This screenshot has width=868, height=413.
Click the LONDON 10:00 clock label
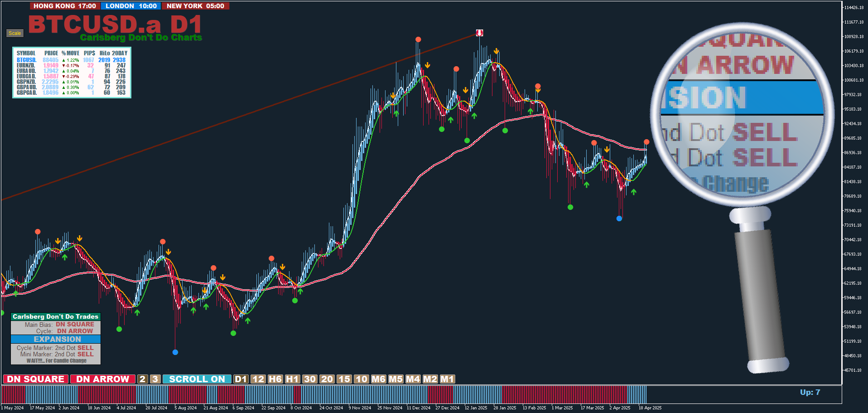(x=131, y=6)
